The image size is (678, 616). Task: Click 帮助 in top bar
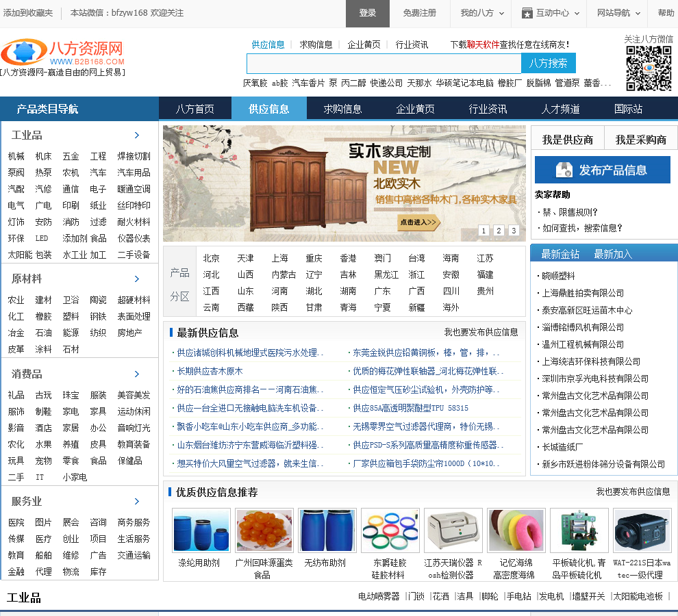[666, 13]
